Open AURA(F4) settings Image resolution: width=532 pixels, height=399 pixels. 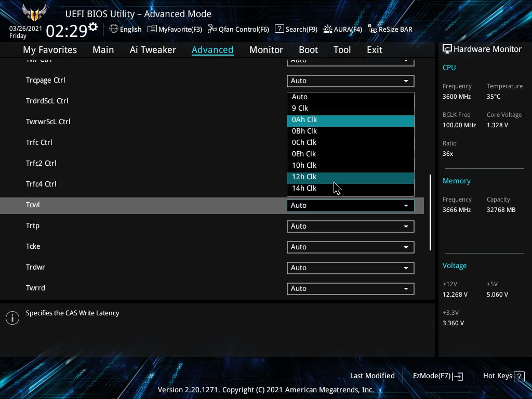(x=343, y=29)
